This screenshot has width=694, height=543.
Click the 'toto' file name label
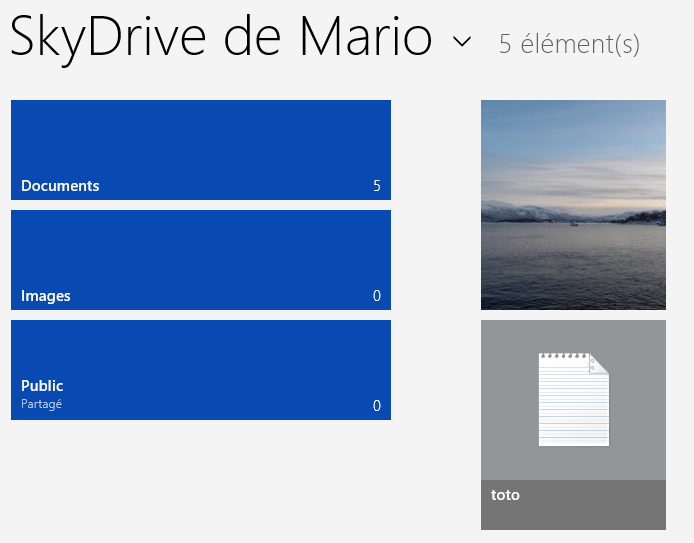click(505, 495)
